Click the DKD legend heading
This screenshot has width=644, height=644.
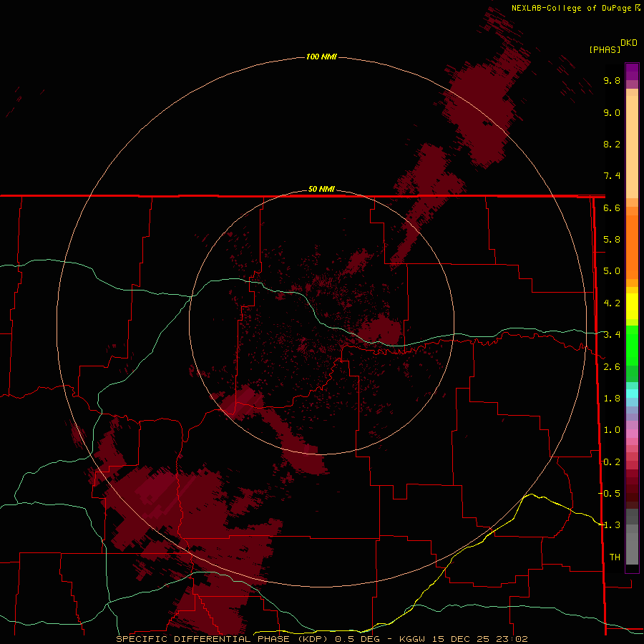point(629,43)
